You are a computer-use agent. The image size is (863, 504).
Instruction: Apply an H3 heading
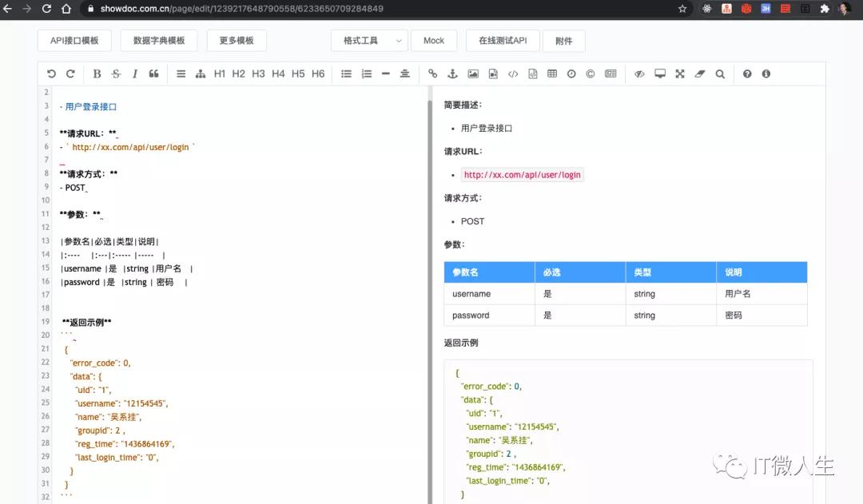pyautogui.click(x=259, y=73)
